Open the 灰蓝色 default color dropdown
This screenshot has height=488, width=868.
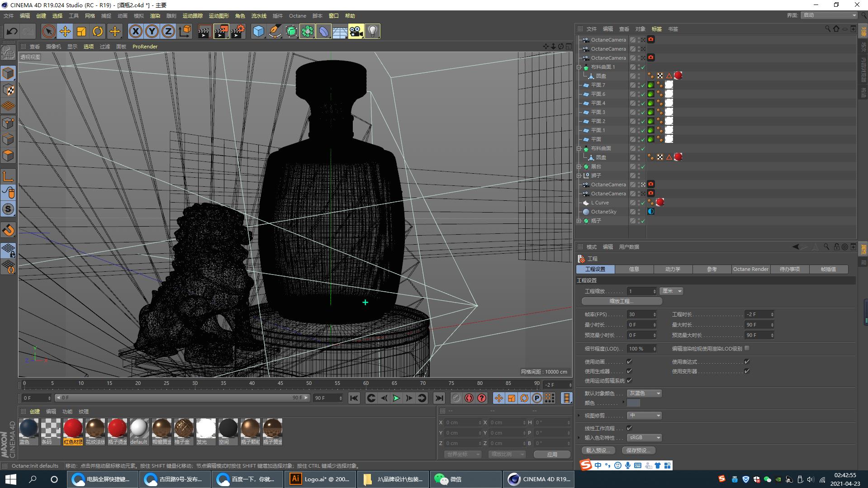[645, 393]
